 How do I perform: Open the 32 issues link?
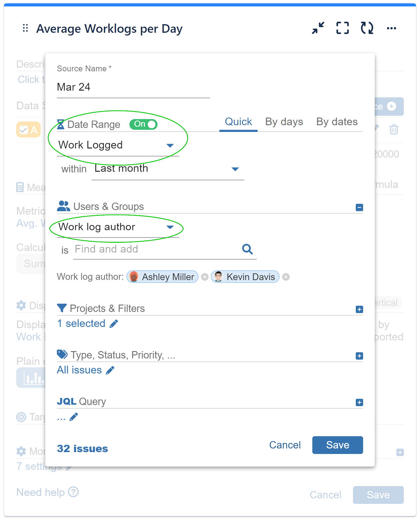[82, 448]
